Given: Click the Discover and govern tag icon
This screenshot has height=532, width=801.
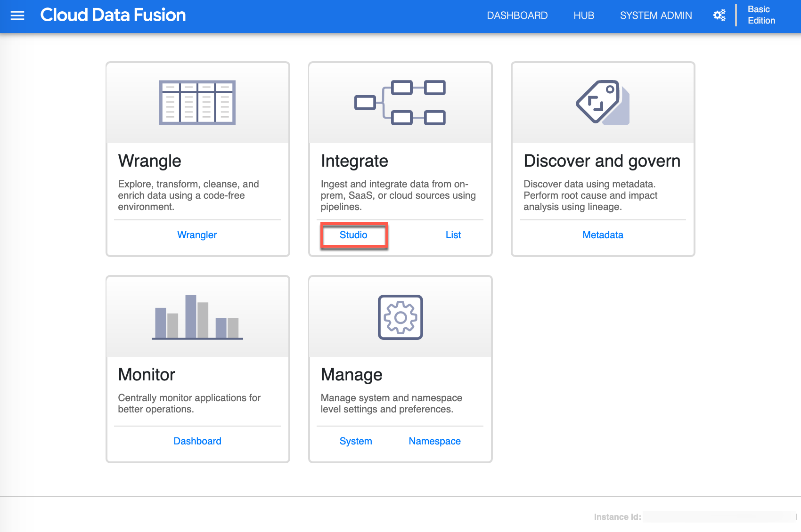Looking at the screenshot, I should [x=603, y=103].
